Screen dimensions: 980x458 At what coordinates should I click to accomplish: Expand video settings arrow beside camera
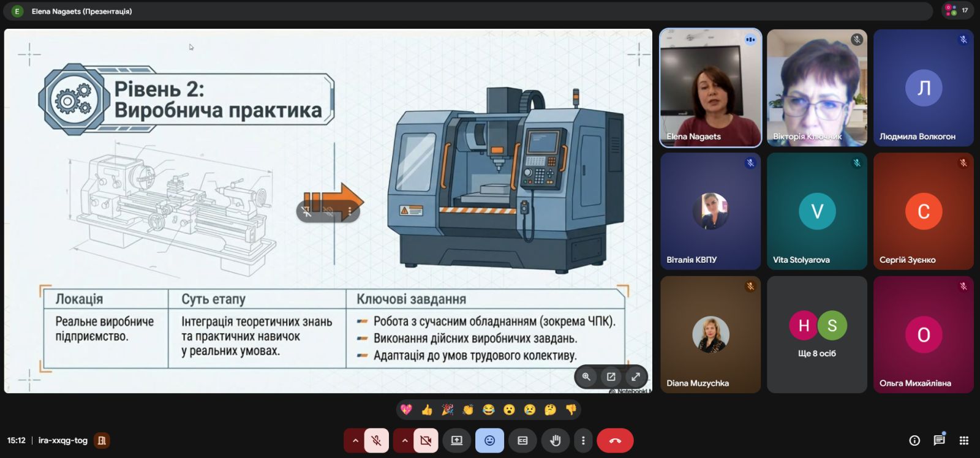point(404,440)
